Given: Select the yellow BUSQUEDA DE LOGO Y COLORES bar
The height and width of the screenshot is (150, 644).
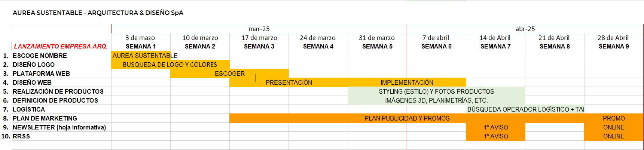Looking at the screenshot, I should [170, 65].
